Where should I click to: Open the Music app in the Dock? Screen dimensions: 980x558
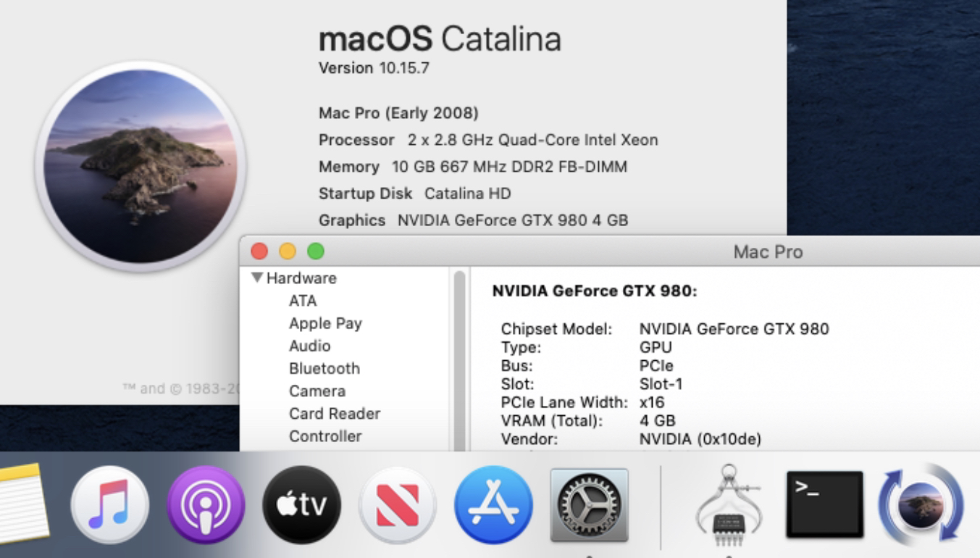(x=110, y=505)
